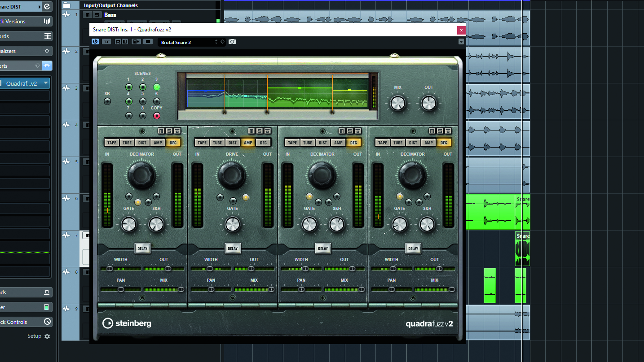This screenshot has width=644, height=362.
Task: Toggle the Delay button in band 4
Action: [x=413, y=249]
